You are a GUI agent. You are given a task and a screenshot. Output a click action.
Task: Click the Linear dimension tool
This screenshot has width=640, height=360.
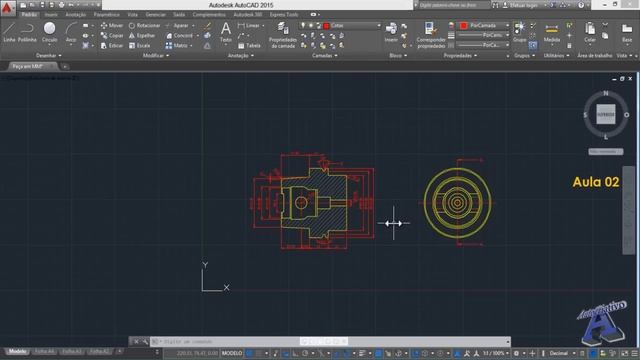249,25
